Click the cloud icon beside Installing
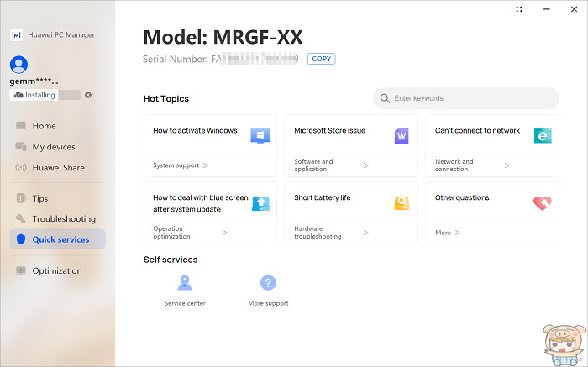The height and width of the screenshot is (367, 588). click(x=18, y=95)
